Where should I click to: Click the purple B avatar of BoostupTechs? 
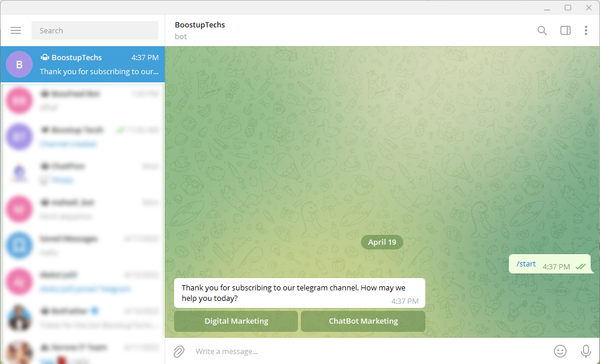[x=19, y=64]
